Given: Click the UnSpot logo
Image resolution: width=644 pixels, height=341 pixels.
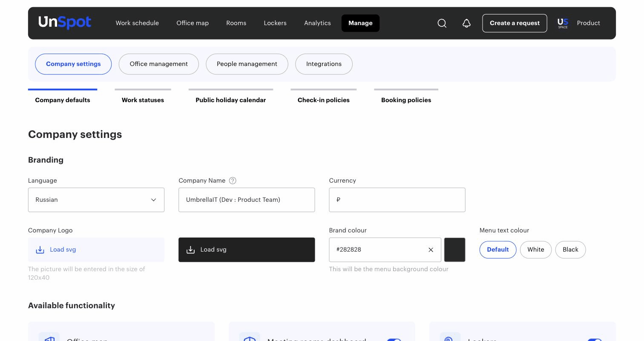Looking at the screenshot, I should pyautogui.click(x=65, y=23).
